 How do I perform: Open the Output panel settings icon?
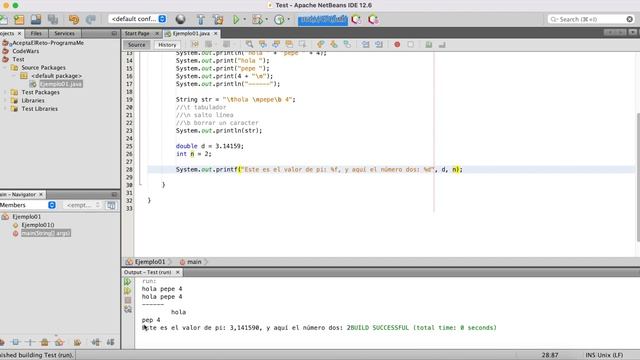128,310
